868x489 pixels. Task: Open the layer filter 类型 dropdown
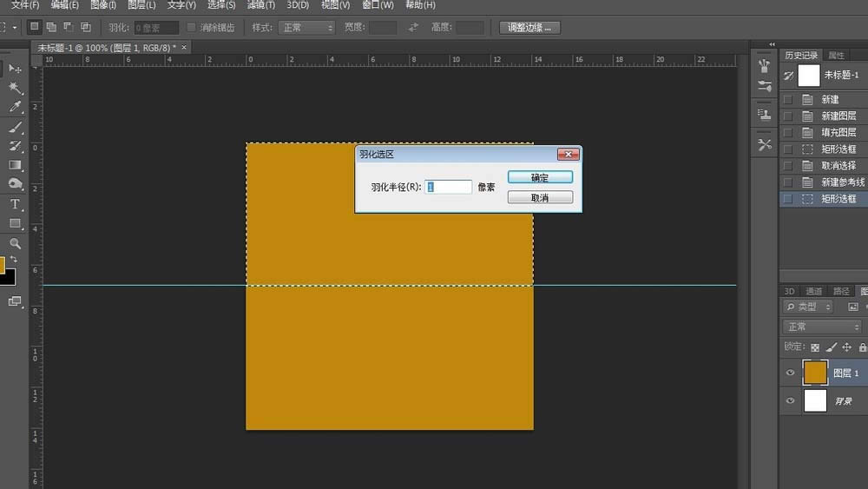click(x=808, y=307)
